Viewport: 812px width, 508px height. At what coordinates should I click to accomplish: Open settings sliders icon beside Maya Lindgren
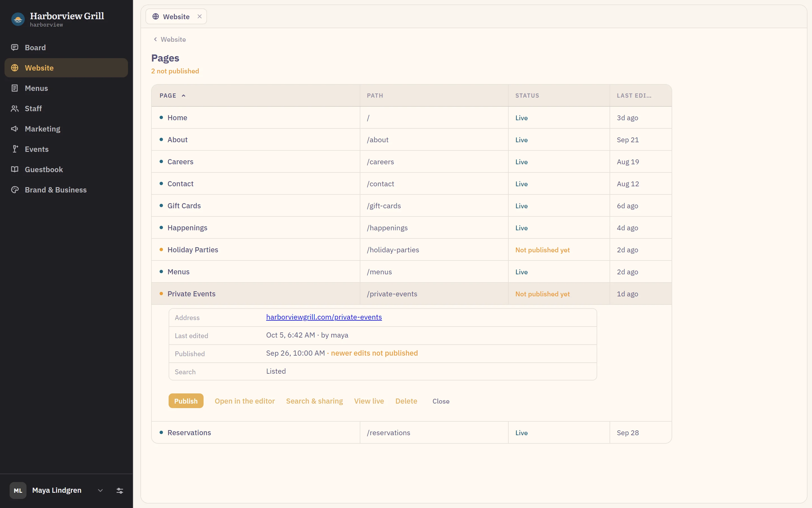(x=120, y=491)
